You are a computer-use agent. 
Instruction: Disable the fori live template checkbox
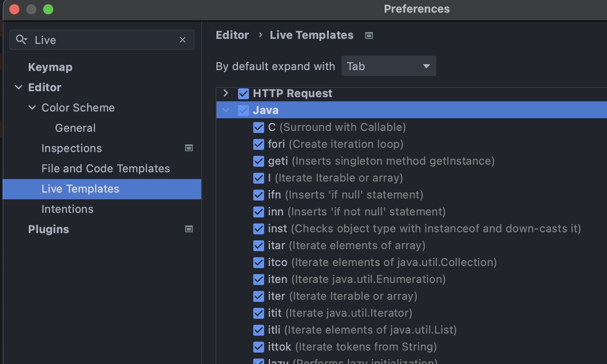point(259,144)
